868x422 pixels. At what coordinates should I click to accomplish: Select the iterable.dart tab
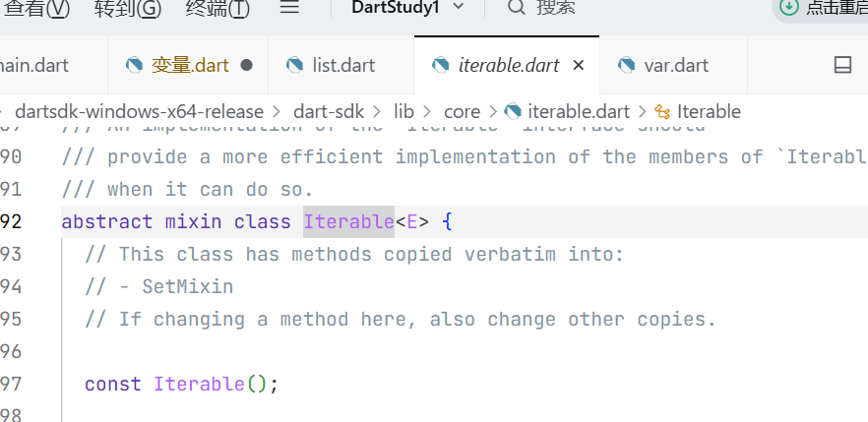508,65
